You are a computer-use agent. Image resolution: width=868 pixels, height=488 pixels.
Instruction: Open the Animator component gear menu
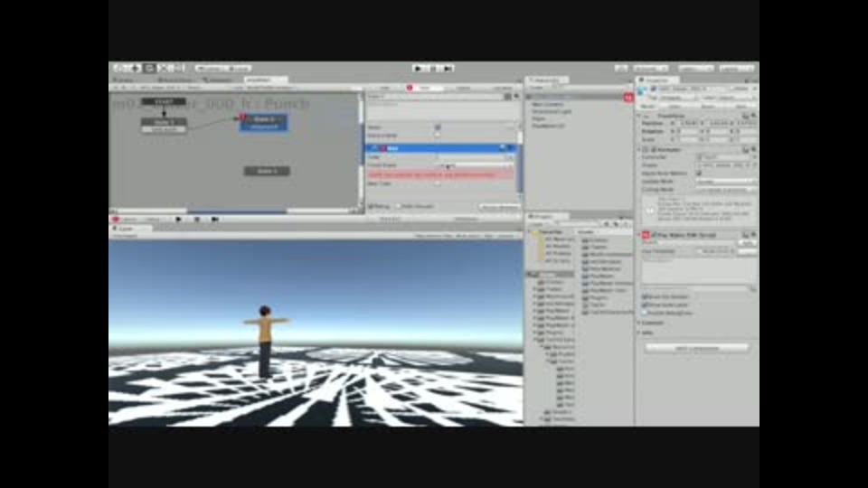click(753, 149)
